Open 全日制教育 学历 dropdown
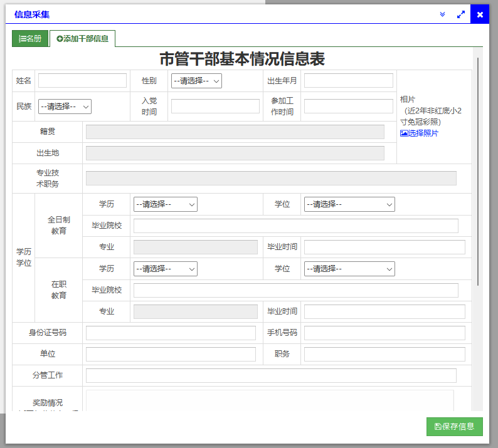The image size is (498, 448). [165, 204]
